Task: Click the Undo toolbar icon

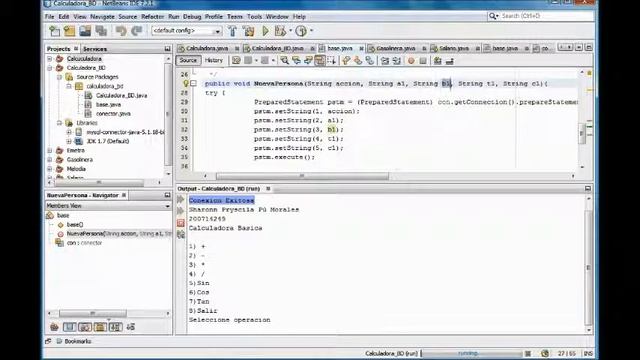Action: 121,31
